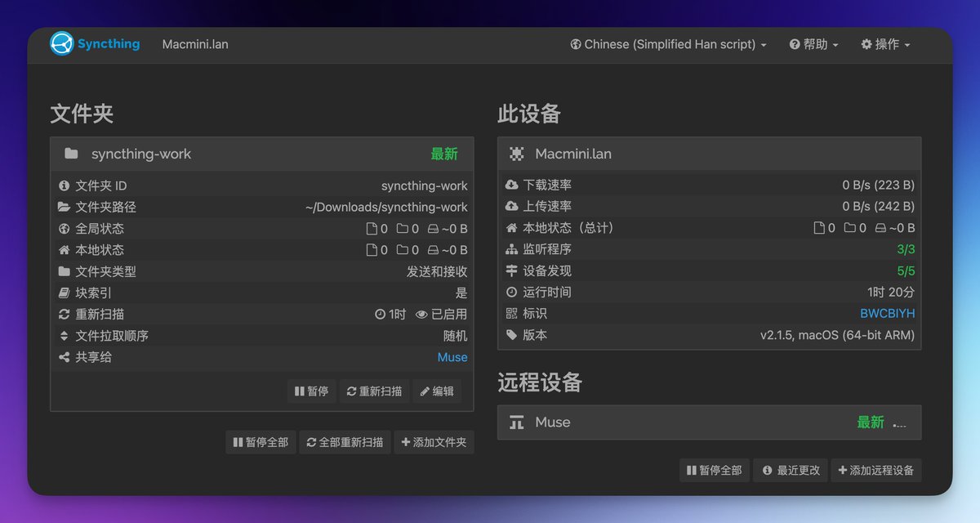The width and height of the screenshot is (980, 523).
Task: Click the 0 B/s (223 B) download rate value
Action: coord(879,185)
